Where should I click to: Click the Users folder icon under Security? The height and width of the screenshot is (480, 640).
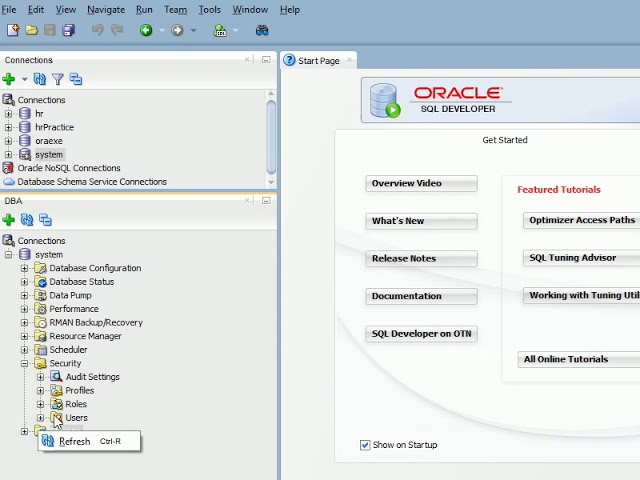click(56, 417)
